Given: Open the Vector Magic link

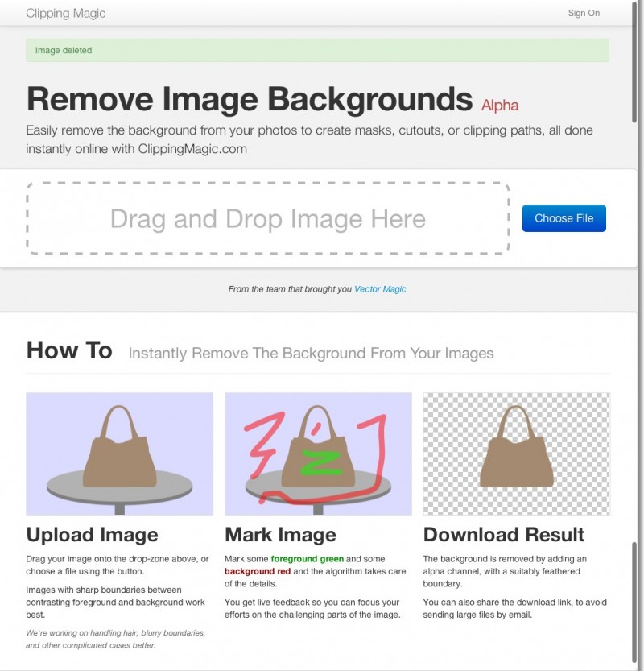Looking at the screenshot, I should (380, 289).
